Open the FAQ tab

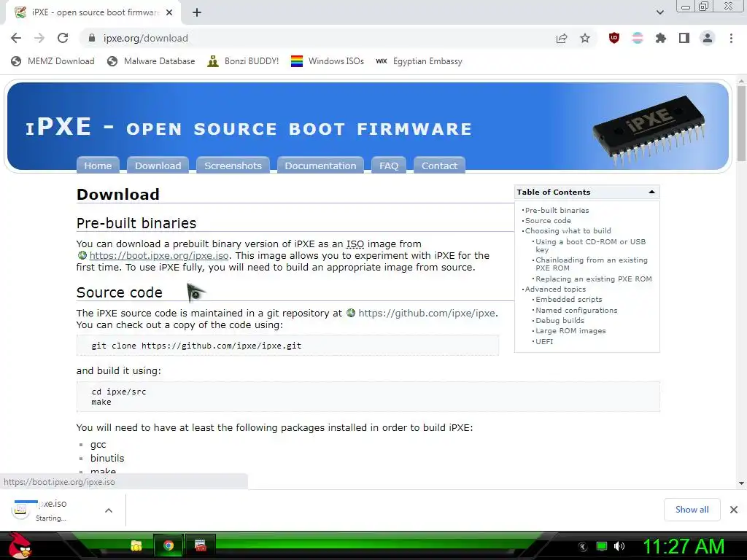click(x=389, y=166)
